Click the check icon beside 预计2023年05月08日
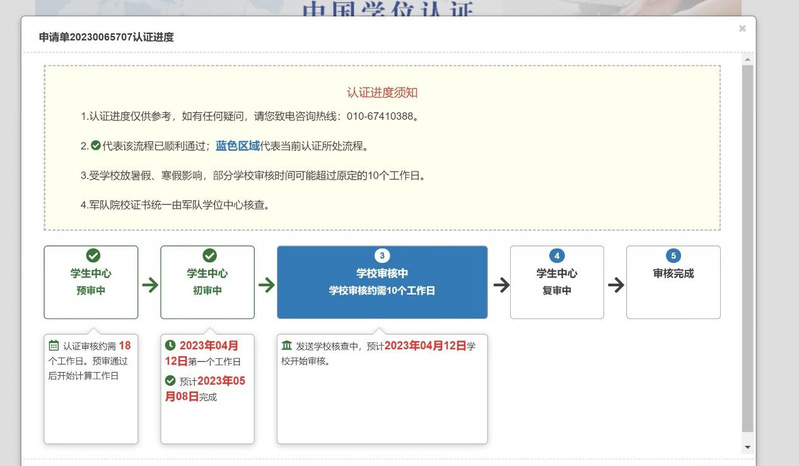This screenshot has width=799, height=466. tap(170, 381)
